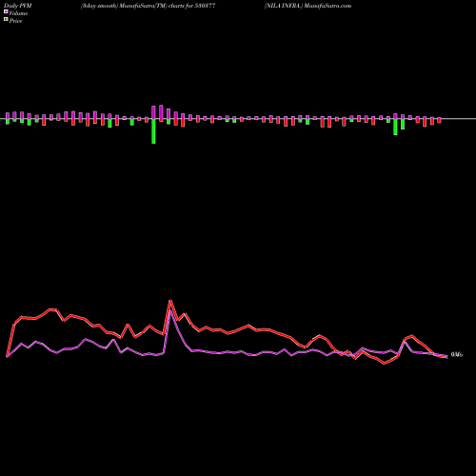Click the Volume legend color swatch
Screen dimensions: 476x476
(6, 12)
